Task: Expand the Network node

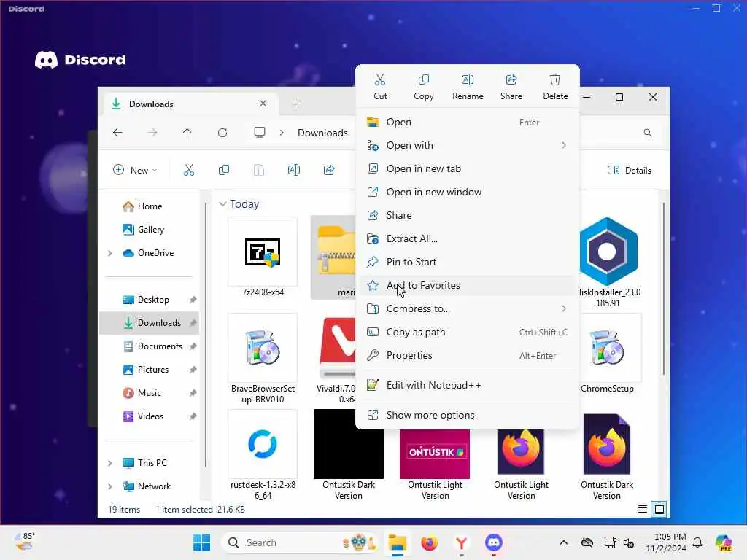Action: (x=110, y=486)
